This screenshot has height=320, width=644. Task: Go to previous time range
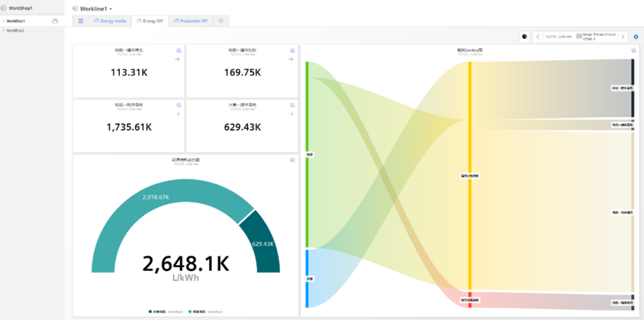(x=538, y=36)
